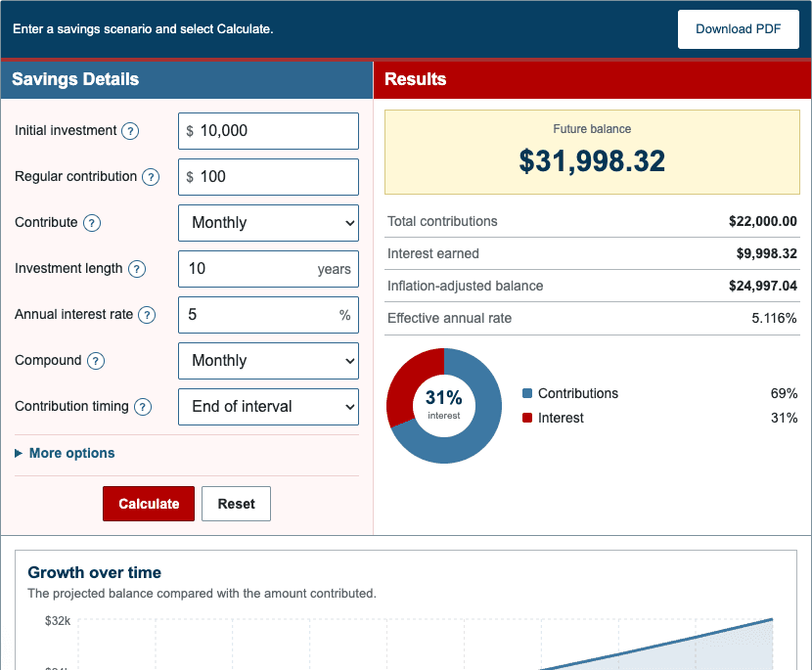Click the instruction text about savings scenario
Viewport: 812px width, 670px height.
click(143, 29)
